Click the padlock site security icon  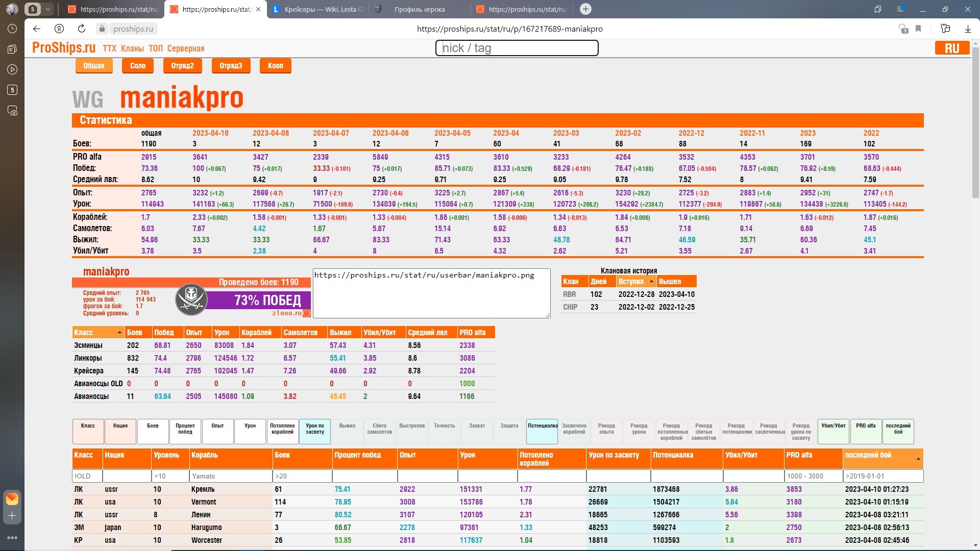pos(102,29)
